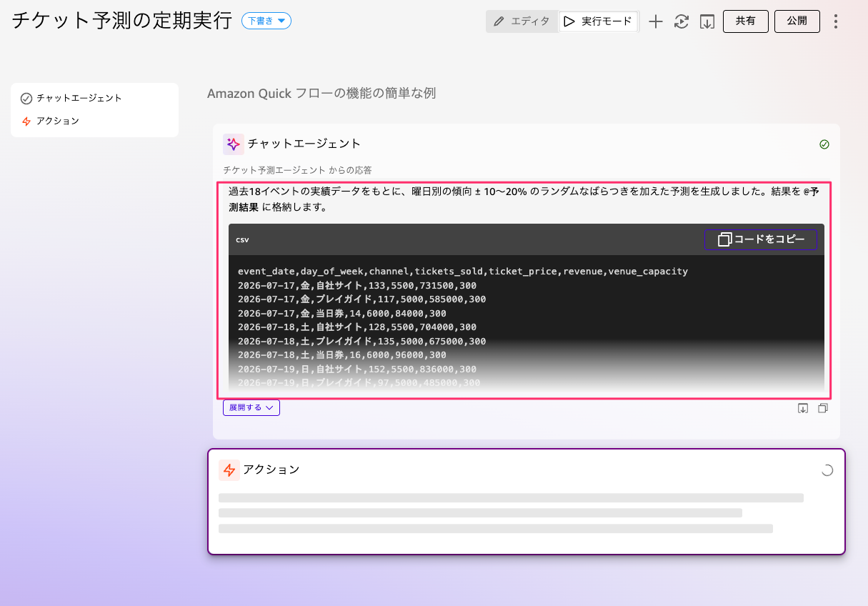Click the green checkmark status icon

[x=824, y=144]
